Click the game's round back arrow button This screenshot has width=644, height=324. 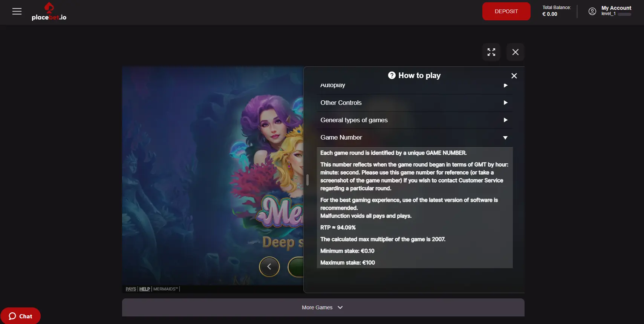(269, 267)
